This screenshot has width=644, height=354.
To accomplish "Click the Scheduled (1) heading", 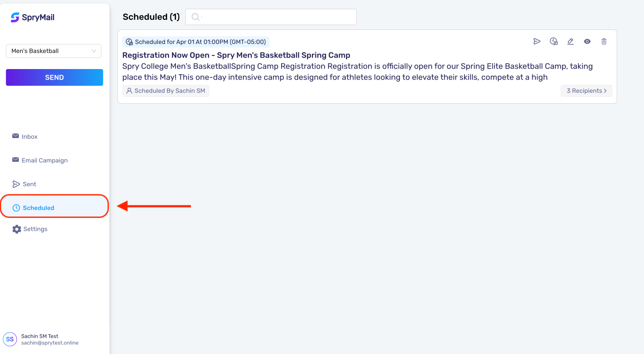I will pyautogui.click(x=151, y=17).
